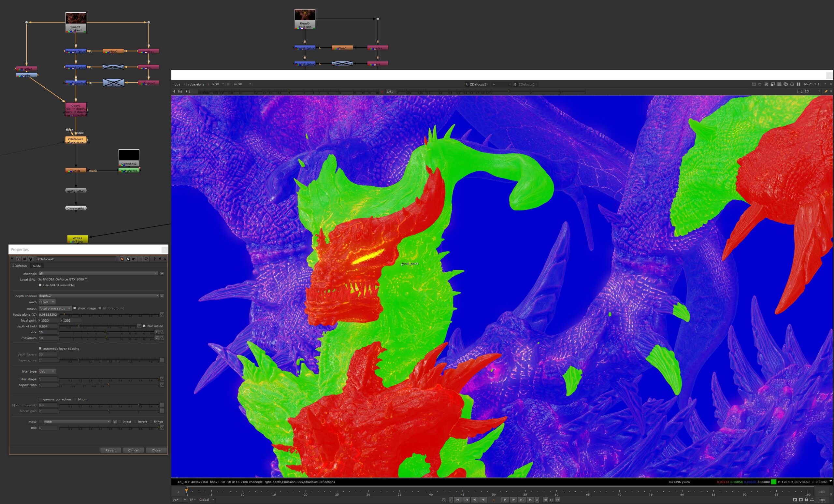Open the mask channel dropdown set to none
834x504 pixels.
(77, 421)
